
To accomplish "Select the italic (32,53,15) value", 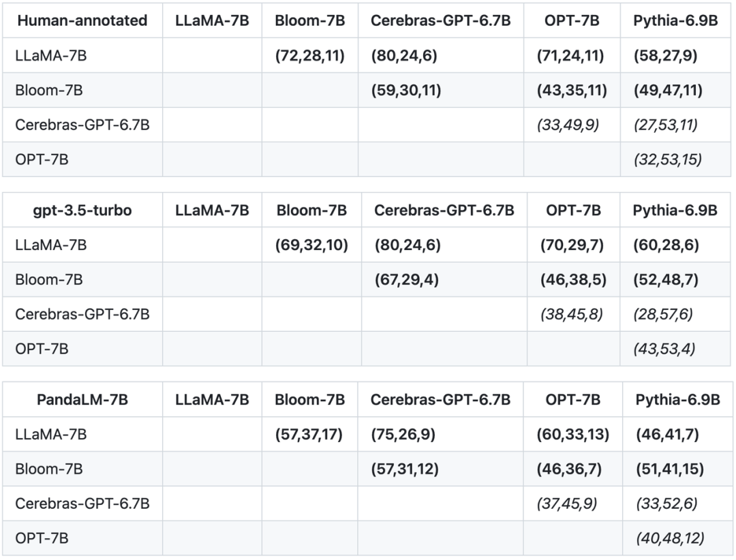I will coord(668,160).
